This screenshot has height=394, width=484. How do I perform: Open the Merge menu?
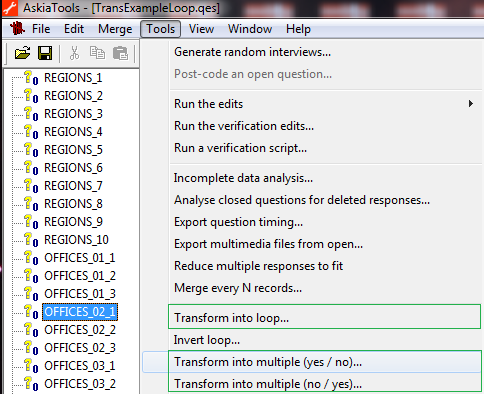pos(115,29)
